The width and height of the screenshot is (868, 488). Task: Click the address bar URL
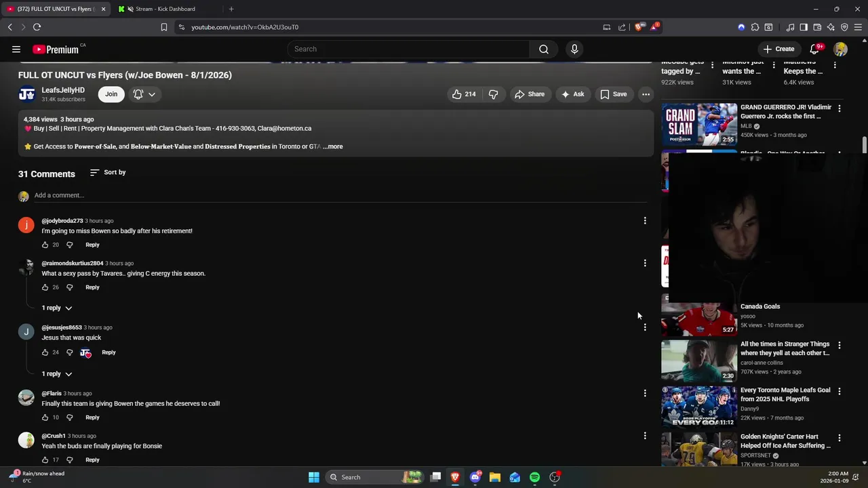point(245,27)
